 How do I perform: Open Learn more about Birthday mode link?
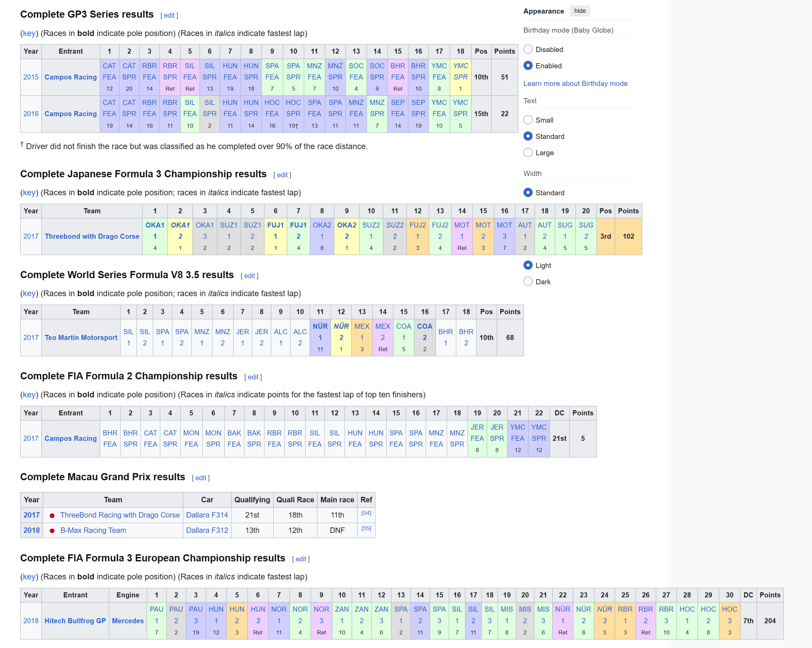tap(575, 83)
